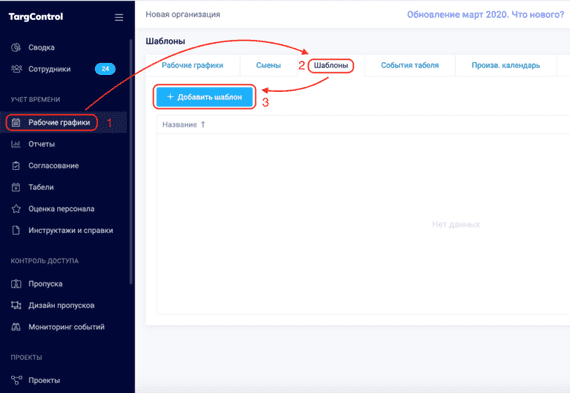Image resolution: width=570 pixels, height=393 pixels.
Task: Open the Обновление март 2020 link
Action: point(485,15)
